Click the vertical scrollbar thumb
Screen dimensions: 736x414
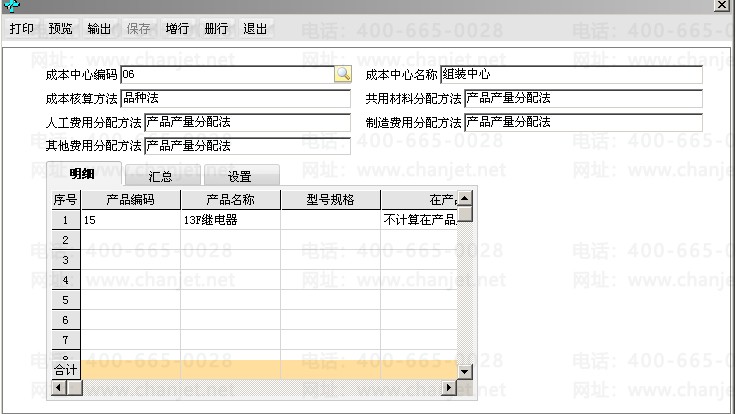pos(465,214)
